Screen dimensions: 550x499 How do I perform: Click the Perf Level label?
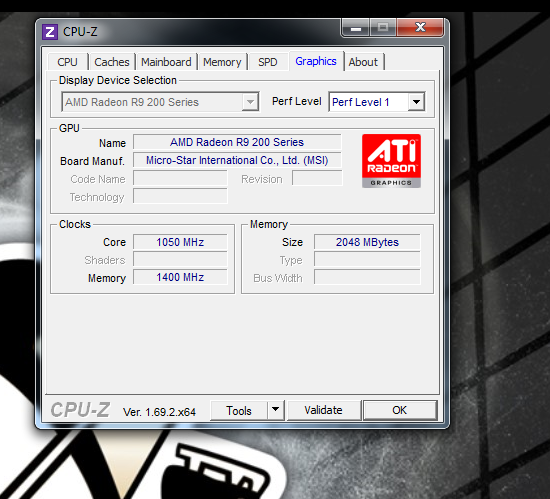pyautogui.click(x=296, y=101)
